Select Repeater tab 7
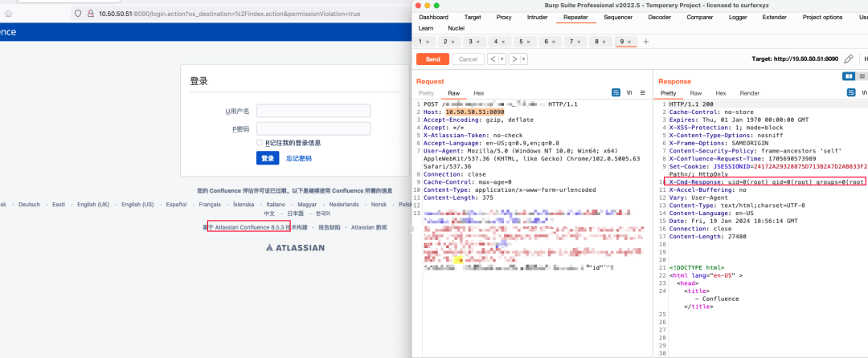The width and height of the screenshot is (868, 358). click(575, 42)
